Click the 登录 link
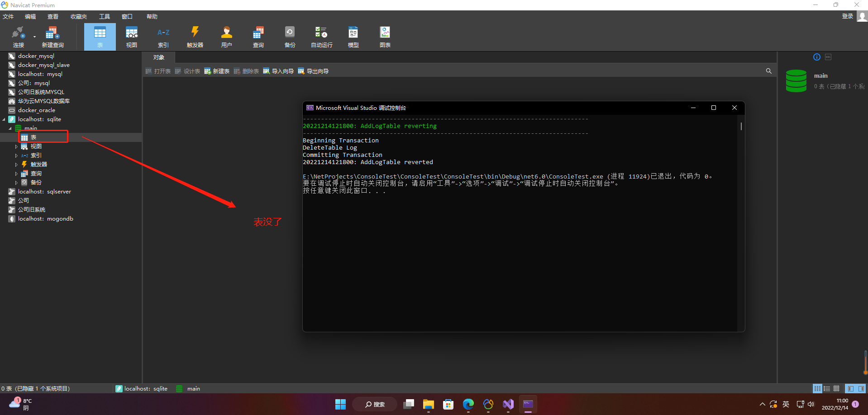The image size is (868, 415). pos(847,16)
